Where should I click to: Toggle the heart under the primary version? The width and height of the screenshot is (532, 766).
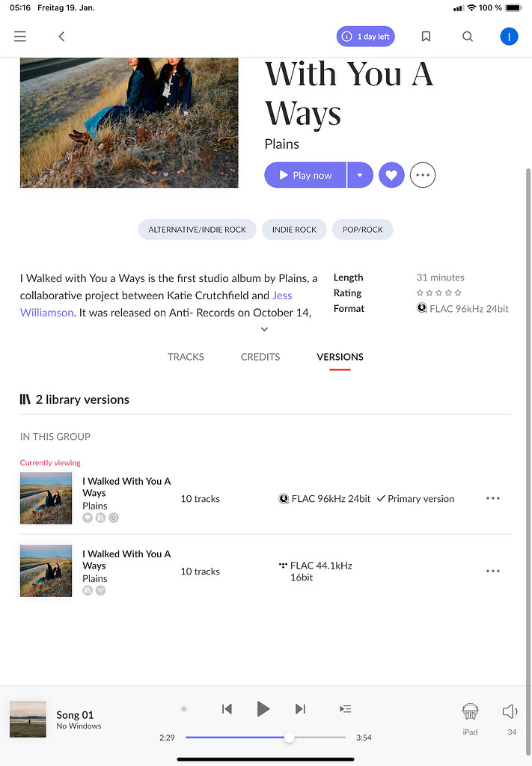tap(88, 517)
